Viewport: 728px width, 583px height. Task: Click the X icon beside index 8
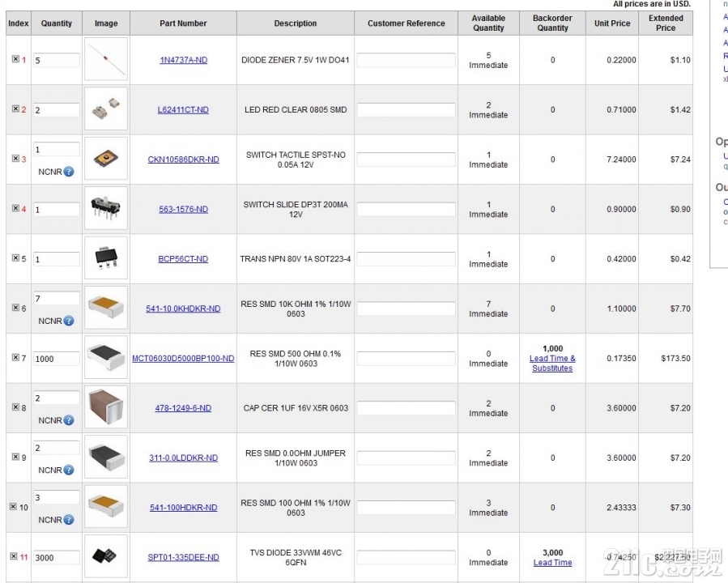click(x=15, y=407)
